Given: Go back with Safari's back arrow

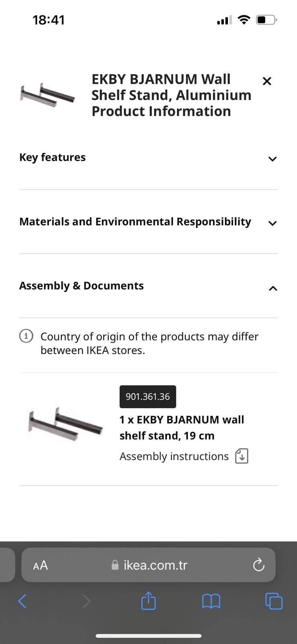Looking at the screenshot, I should 23,601.
